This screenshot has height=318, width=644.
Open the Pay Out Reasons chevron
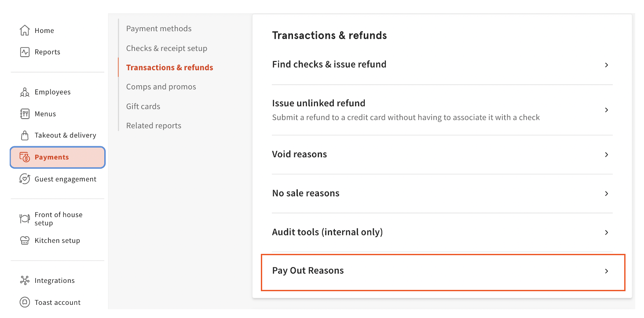[x=606, y=271]
